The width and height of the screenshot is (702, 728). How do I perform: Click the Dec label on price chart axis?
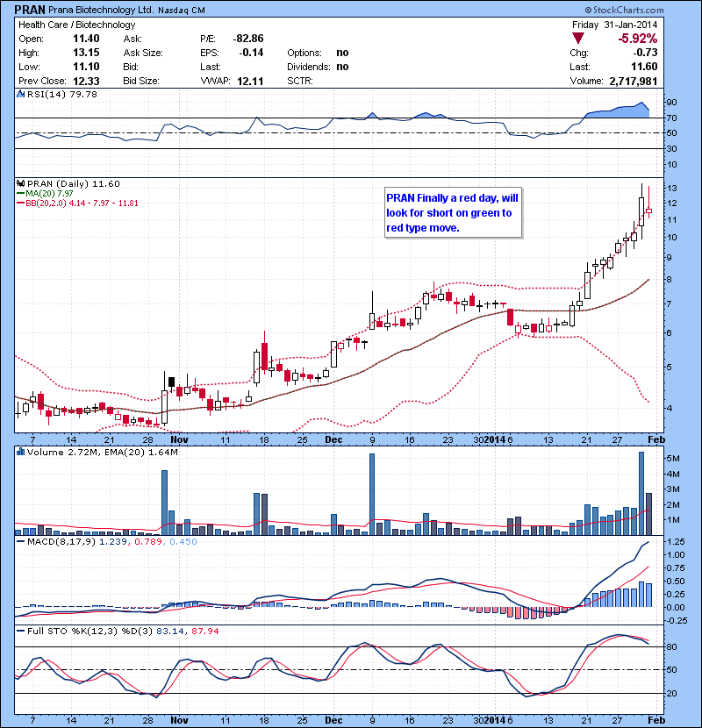(333, 439)
